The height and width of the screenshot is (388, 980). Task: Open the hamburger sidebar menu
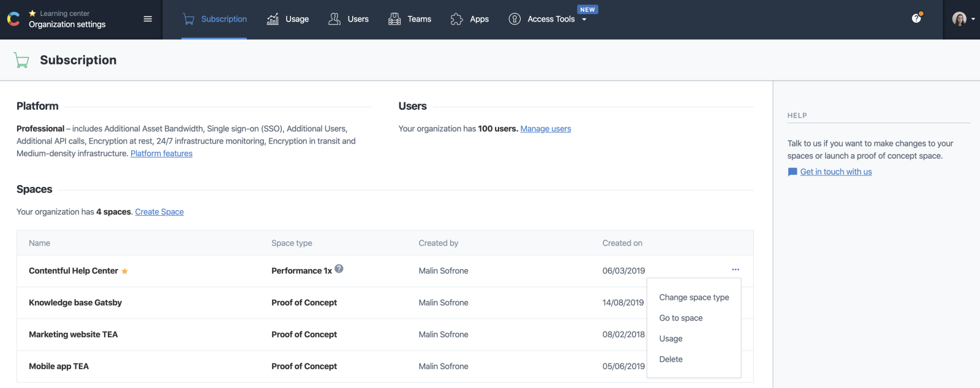pyautogui.click(x=148, y=19)
